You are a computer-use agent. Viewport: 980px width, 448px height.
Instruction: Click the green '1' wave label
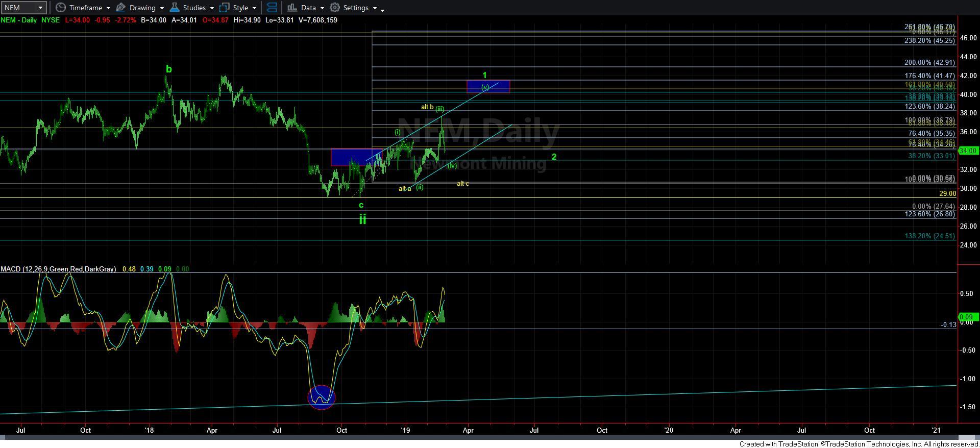[x=485, y=76]
